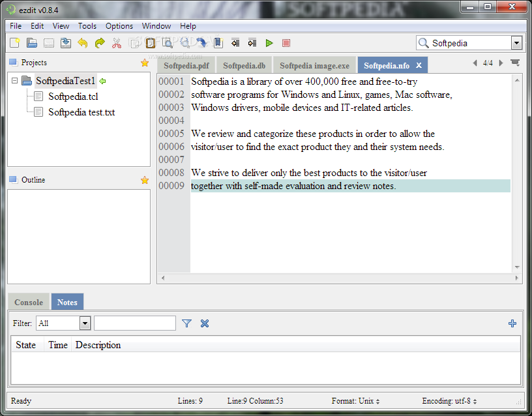Select the SoftpediaTest1 project folder
Viewport: 532px width, 416px height.
tap(65, 81)
